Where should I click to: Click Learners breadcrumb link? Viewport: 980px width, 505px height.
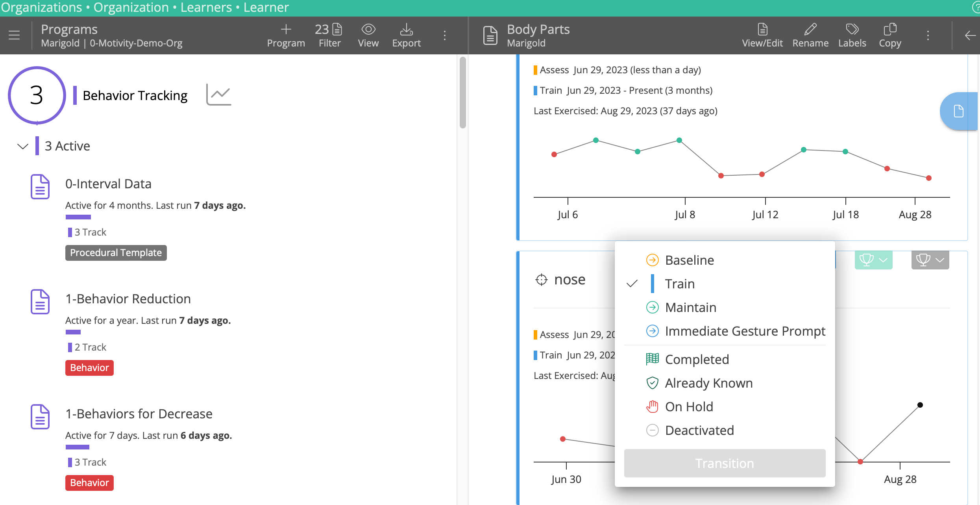coord(206,7)
